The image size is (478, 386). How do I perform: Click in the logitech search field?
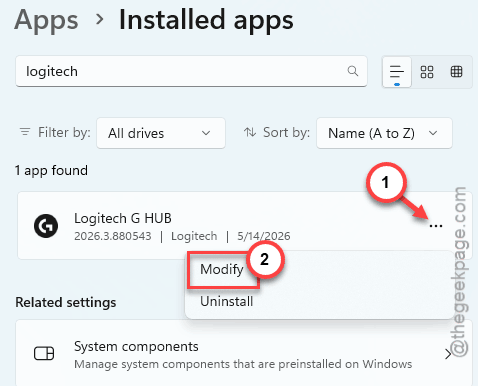[x=191, y=71]
